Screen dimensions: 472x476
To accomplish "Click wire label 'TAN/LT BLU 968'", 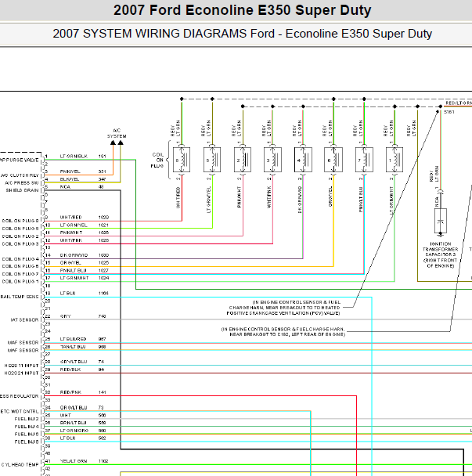I will click(83, 347).
